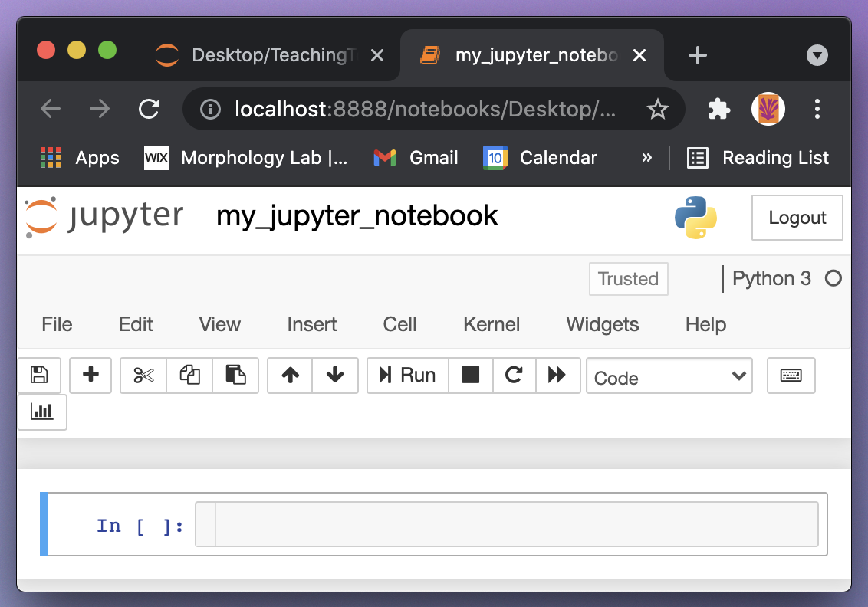
Task: Click the localhost:8888 address bar
Action: pyautogui.click(x=425, y=109)
